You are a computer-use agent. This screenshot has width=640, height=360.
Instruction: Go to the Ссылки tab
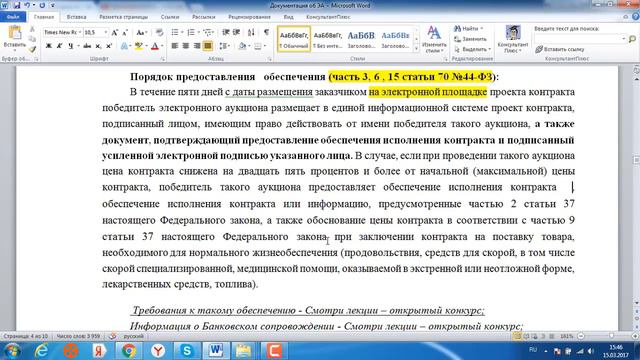[170, 17]
